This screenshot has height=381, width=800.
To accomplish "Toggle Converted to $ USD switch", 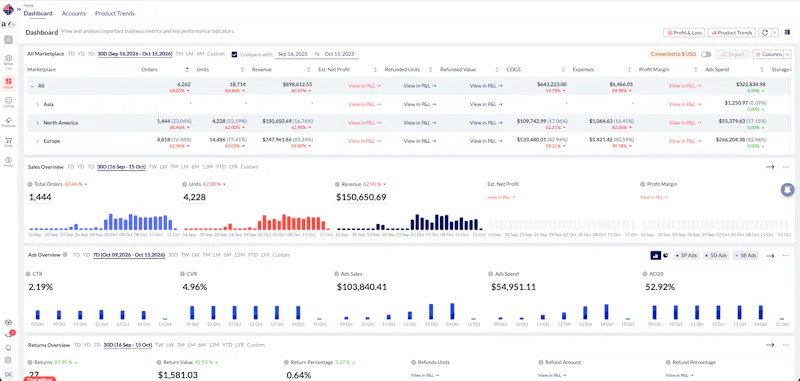I will click(706, 54).
